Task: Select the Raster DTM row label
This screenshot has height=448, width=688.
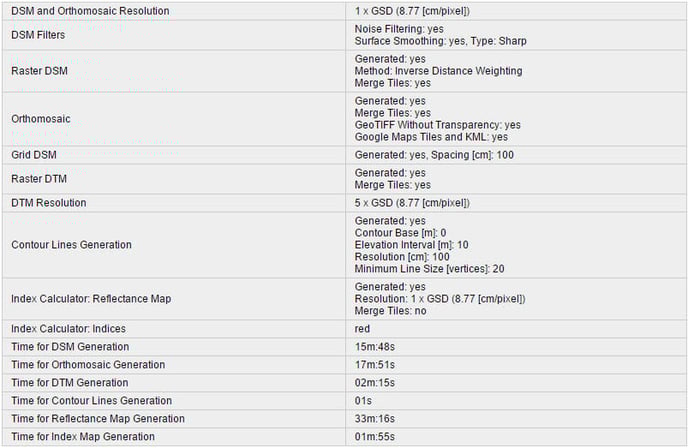Action: click(x=38, y=179)
